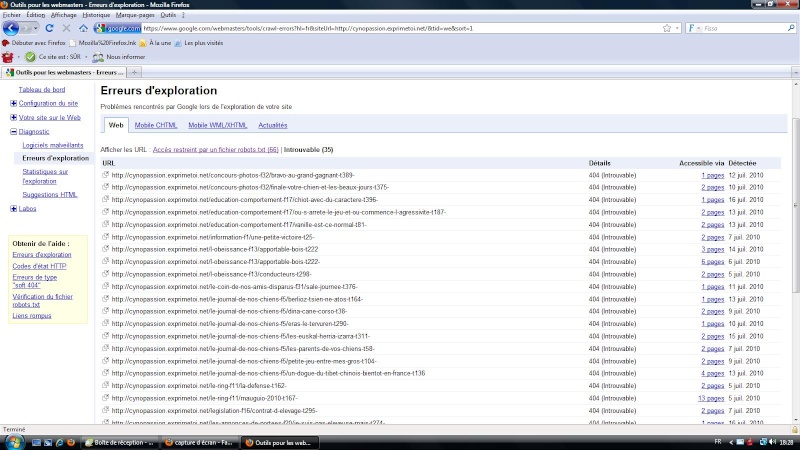
Task: Click the green check 'Ce site est : SÛR' icon
Action: pyautogui.click(x=30, y=57)
